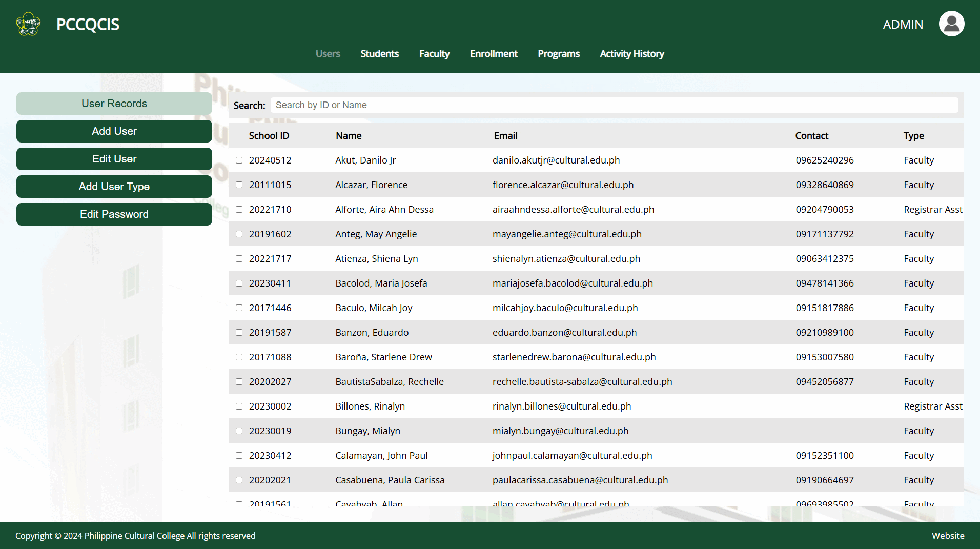Click email starlenedrew.barona@cultural.edu.ph
The image size is (980, 549).
[x=574, y=357]
